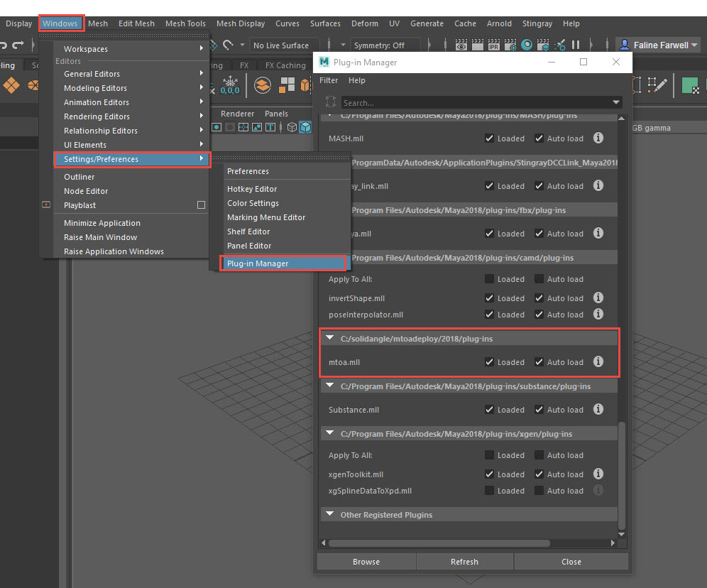
Task: Toggle the blue shaded cube viewport icon
Action: pos(305,127)
